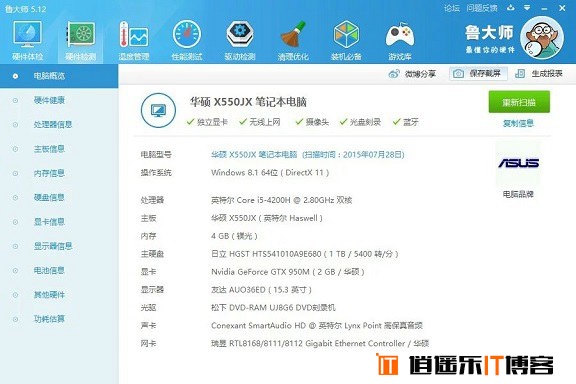
Task: Click the 无线上网 checkmark feature
Action: click(259, 122)
